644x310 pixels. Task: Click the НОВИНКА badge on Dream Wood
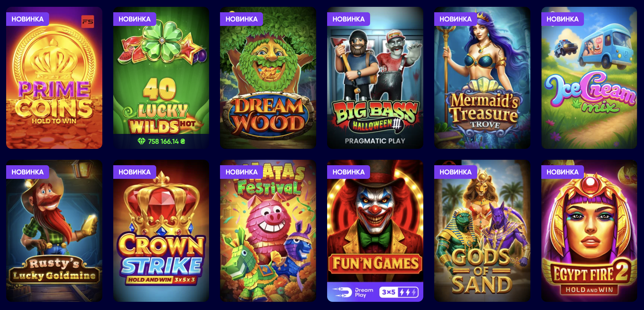(241, 19)
